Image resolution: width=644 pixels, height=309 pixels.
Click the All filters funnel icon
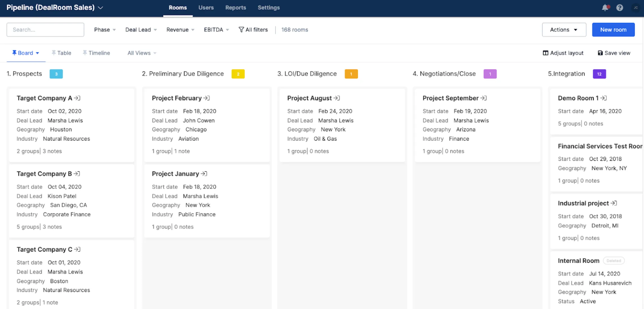[x=241, y=29]
